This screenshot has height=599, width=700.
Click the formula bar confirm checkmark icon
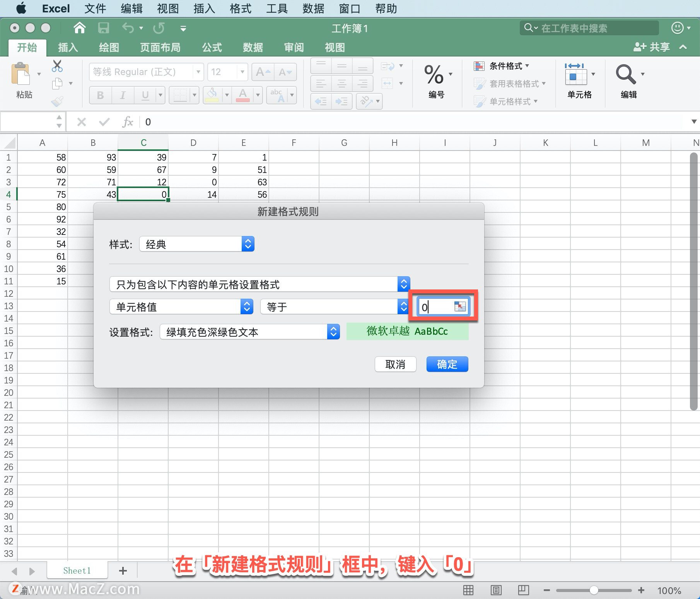pos(104,122)
